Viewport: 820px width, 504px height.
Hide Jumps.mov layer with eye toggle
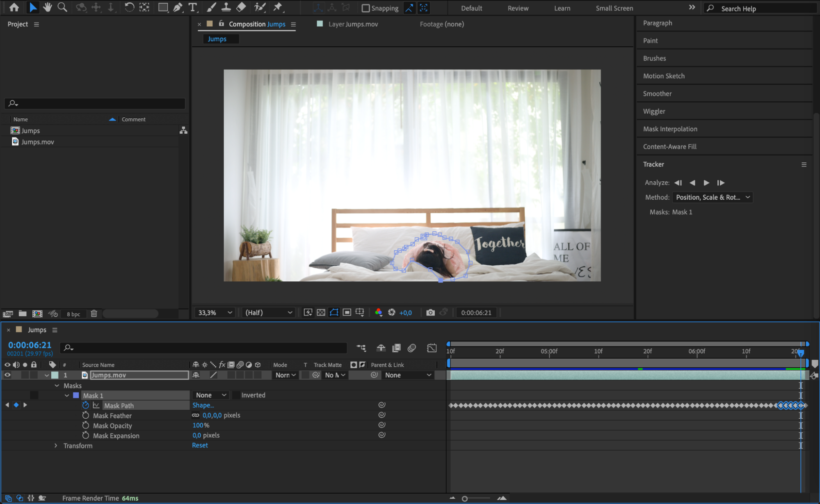(7, 375)
